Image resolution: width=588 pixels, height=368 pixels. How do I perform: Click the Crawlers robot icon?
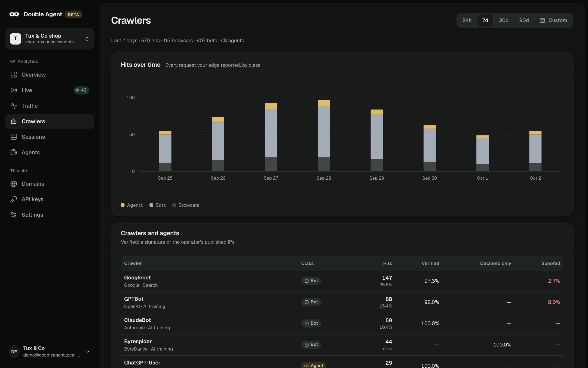click(x=14, y=121)
